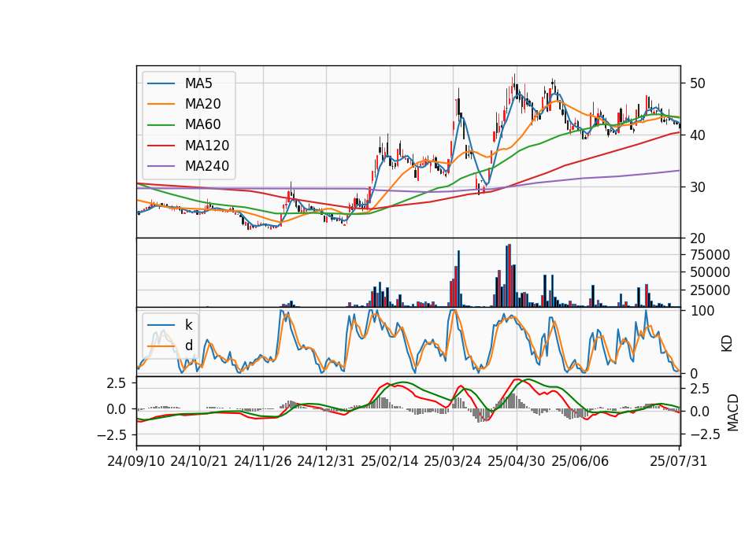Viewport: 756px width, 543px height.
Task: Click the MA20 legend label
Action: point(202,104)
